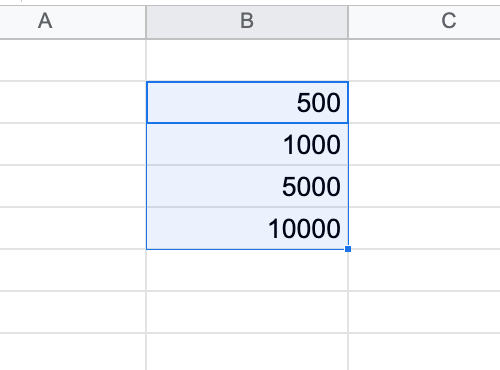Click the border between column B and C headers
Image resolution: width=500 pixels, height=370 pixels.
click(x=348, y=22)
